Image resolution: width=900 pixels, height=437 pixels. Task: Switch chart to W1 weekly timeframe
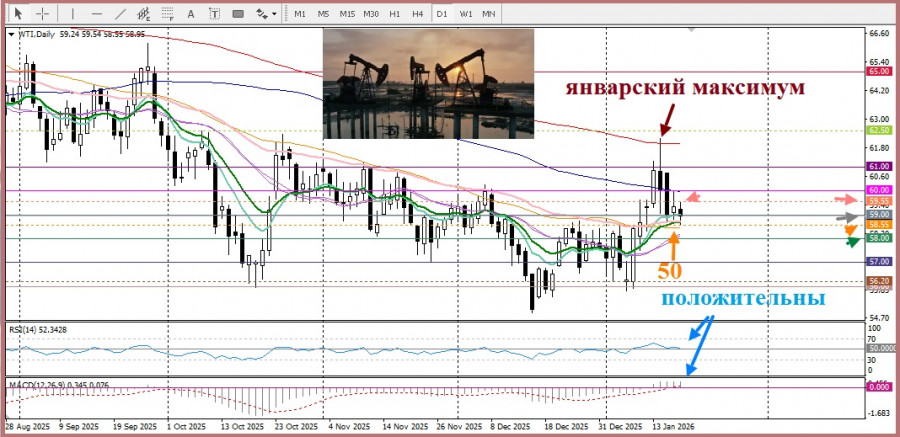pyautogui.click(x=465, y=13)
